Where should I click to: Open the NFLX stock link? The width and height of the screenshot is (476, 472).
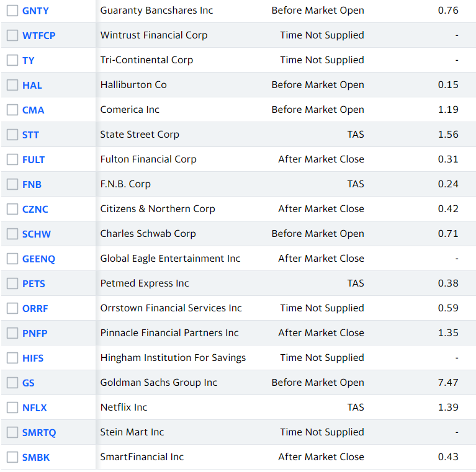point(35,407)
